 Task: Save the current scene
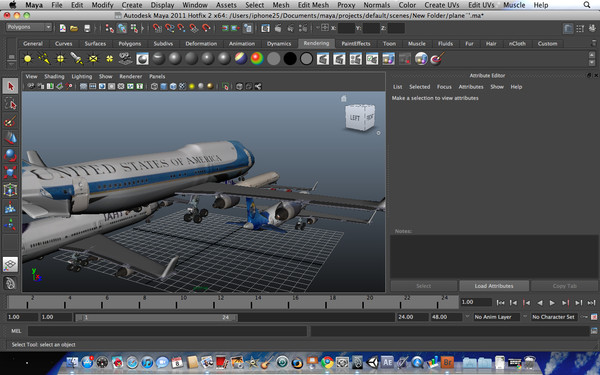87,28
